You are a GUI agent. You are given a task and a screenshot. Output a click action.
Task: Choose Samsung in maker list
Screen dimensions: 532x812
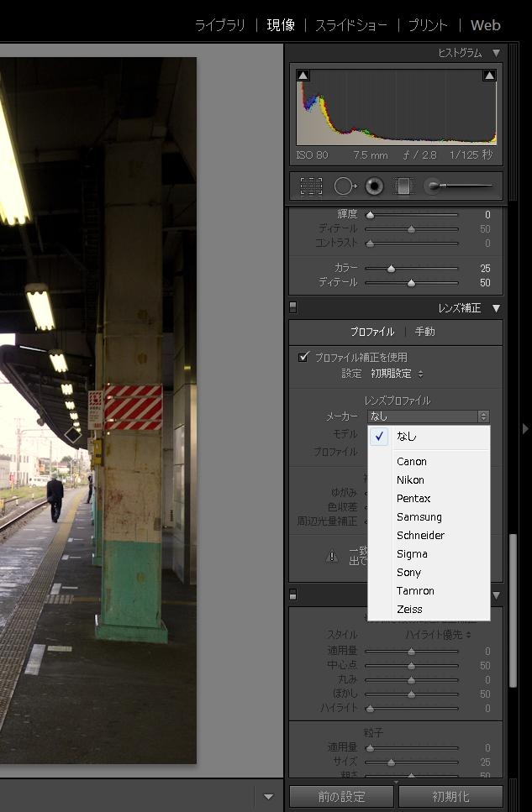429,516
